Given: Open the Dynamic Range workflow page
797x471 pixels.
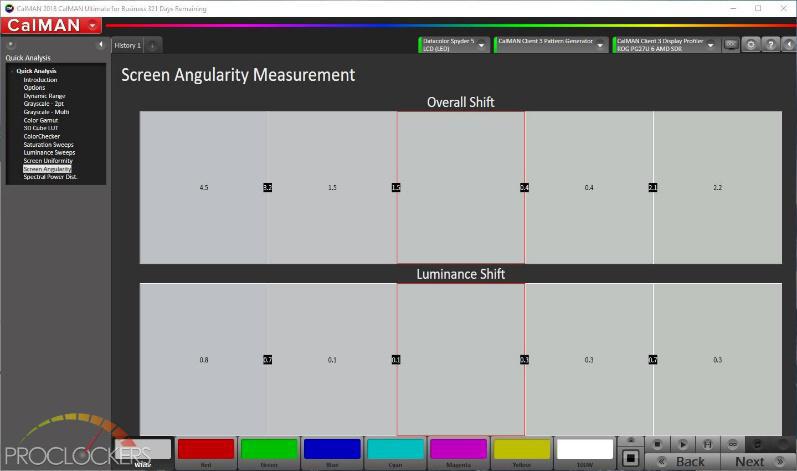Looking at the screenshot, I should coord(44,96).
